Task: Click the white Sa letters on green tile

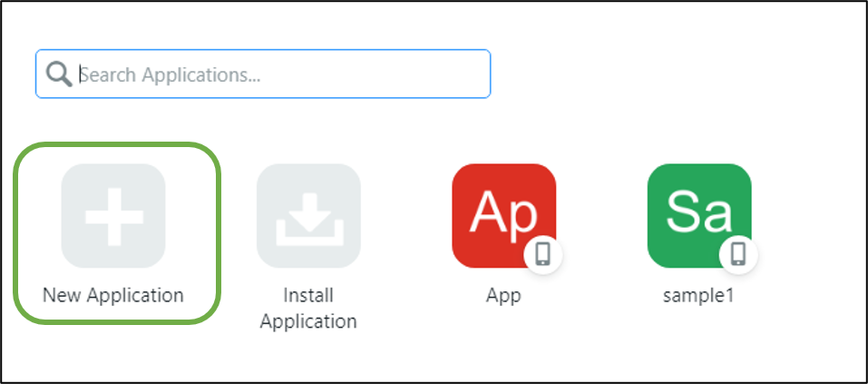Action: click(698, 212)
